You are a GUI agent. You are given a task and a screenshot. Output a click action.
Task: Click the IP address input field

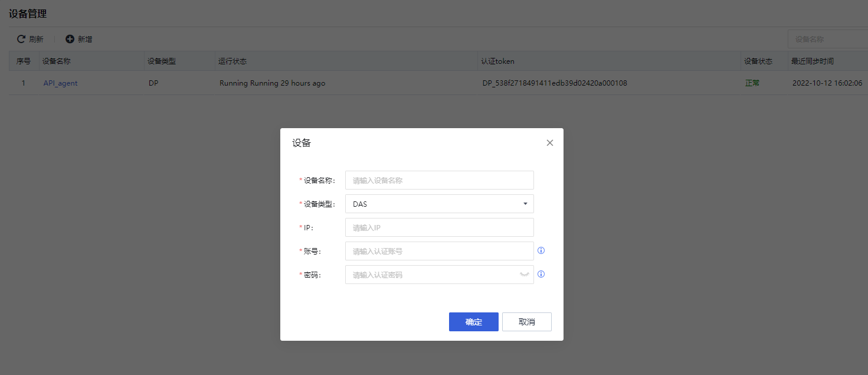click(x=439, y=227)
